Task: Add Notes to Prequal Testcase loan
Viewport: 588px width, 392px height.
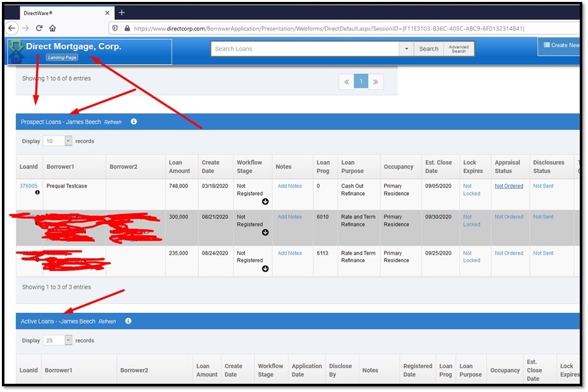Action: [289, 186]
